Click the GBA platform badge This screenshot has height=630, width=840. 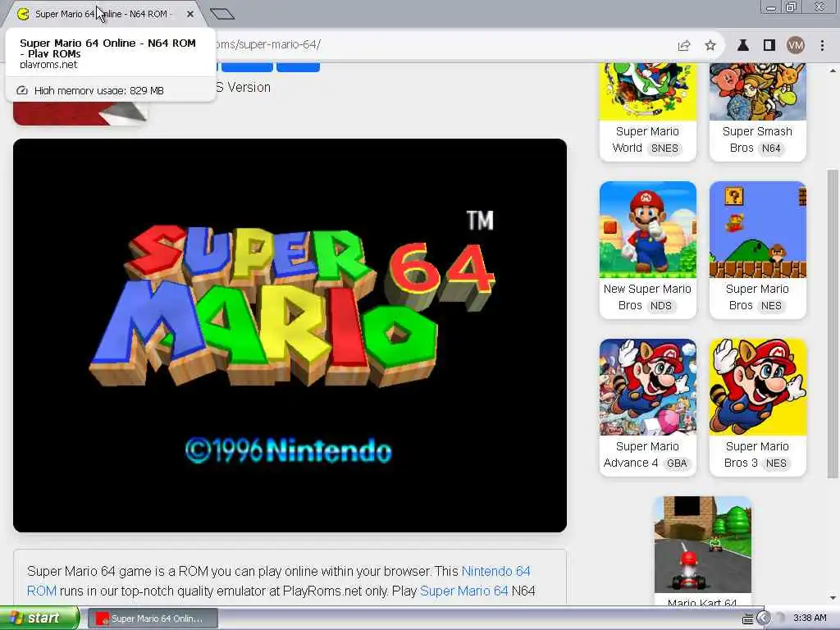click(x=677, y=463)
